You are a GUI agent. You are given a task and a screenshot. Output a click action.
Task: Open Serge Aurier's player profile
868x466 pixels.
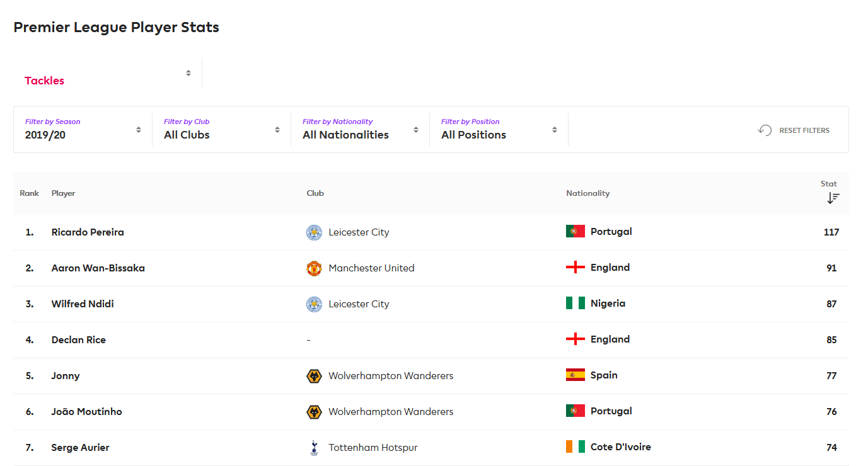(x=81, y=448)
